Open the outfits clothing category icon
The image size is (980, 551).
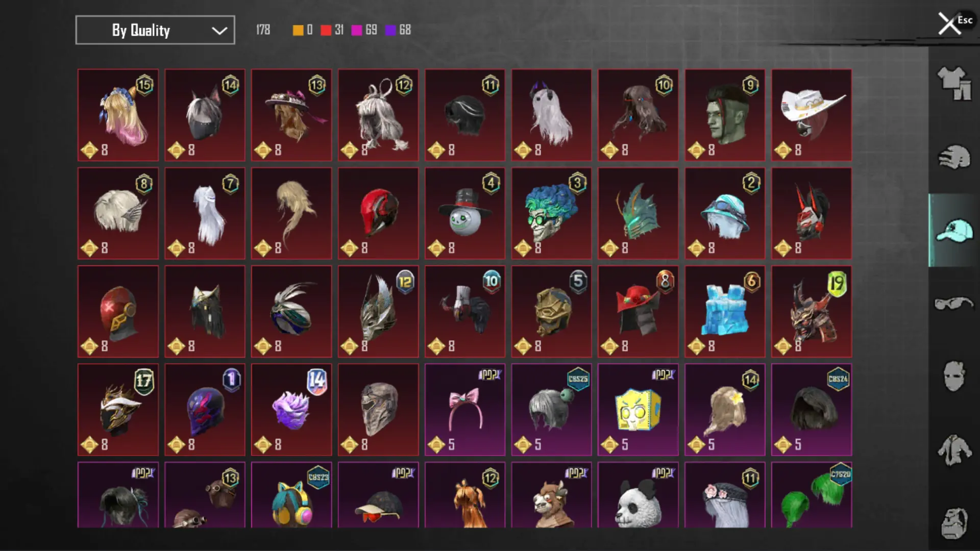(x=954, y=83)
